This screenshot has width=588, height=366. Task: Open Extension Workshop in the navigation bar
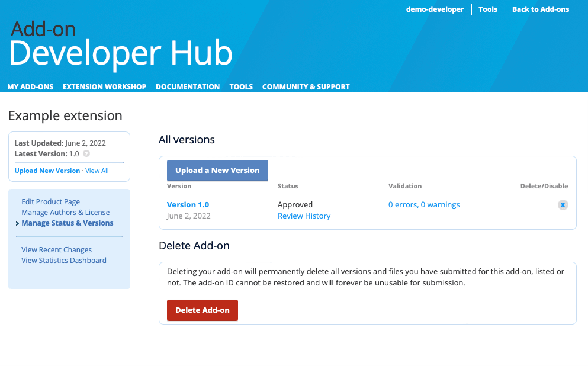click(104, 87)
